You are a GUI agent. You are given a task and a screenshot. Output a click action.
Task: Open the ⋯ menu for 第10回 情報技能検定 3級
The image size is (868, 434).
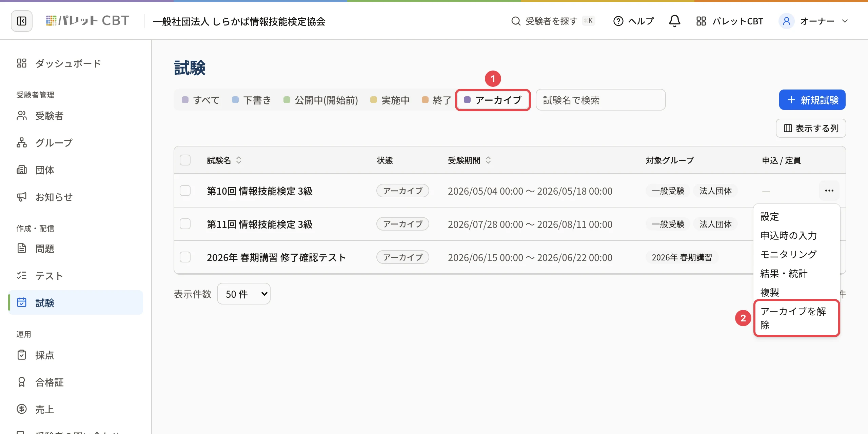pyautogui.click(x=829, y=191)
